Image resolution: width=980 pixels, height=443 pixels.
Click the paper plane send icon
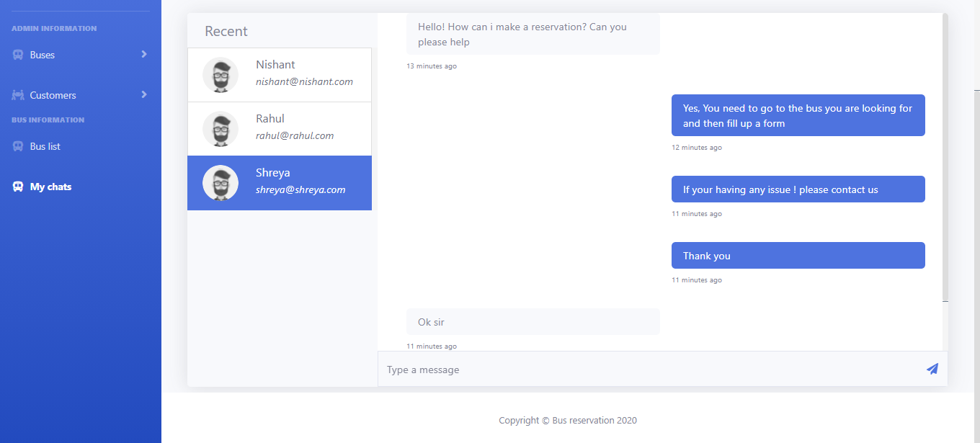point(932,369)
